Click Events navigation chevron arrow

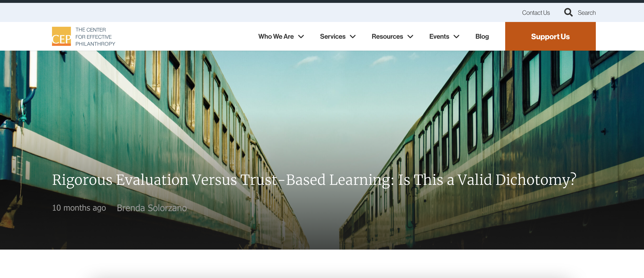coord(457,37)
